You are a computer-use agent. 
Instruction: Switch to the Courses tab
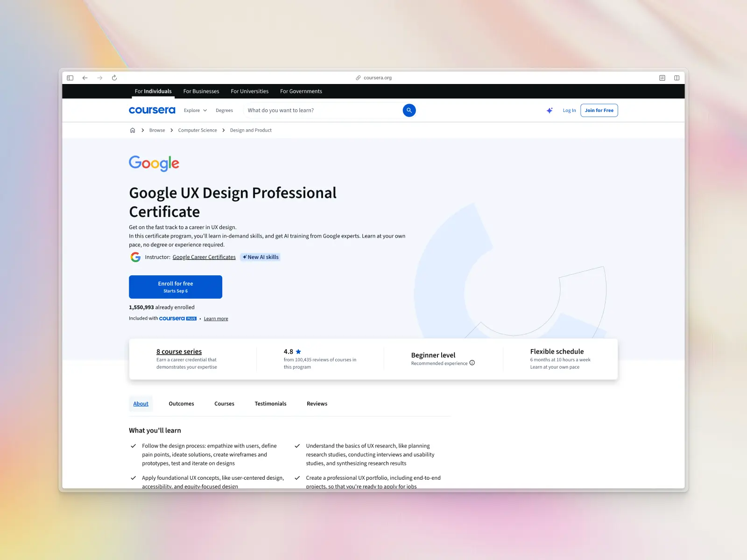click(x=224, y=404)
